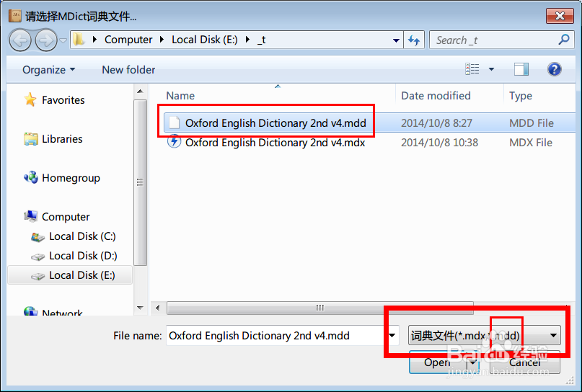Viewport: 582px width, 392px height.
Task: Click the Back navigation arrow
Action: 20,40
